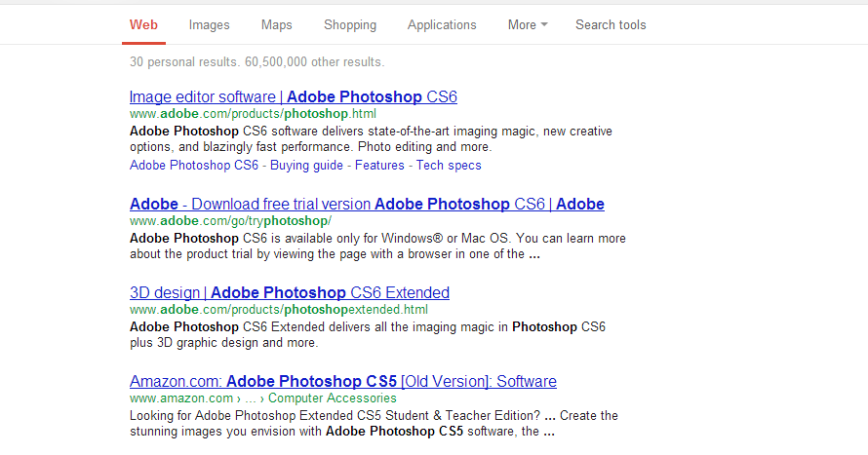Click the adobe.com/go/tryphotoshop green URL
The height and width of the screenshot is (455, 868).
[230, 221]
